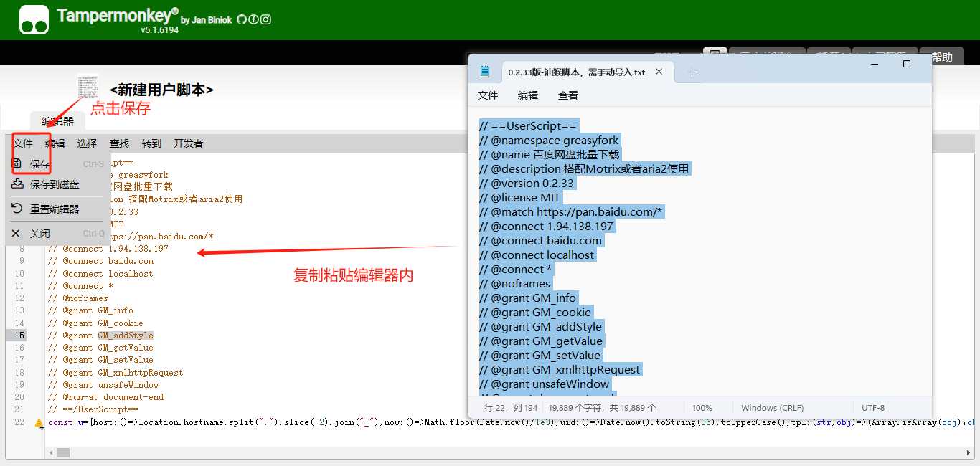
Task: Click '// @name 百度网盘批量下载' in Notepad
Action: [x=549, y=155]
